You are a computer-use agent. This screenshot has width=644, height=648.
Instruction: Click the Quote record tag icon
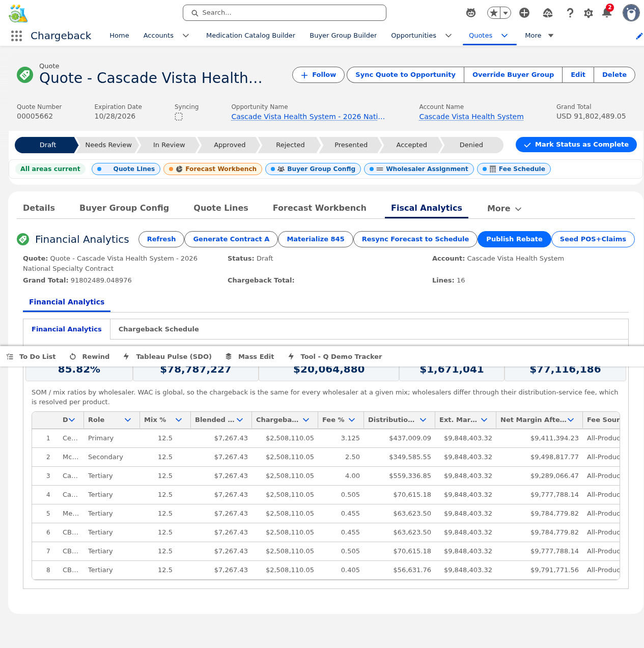(x=24, y=75)
